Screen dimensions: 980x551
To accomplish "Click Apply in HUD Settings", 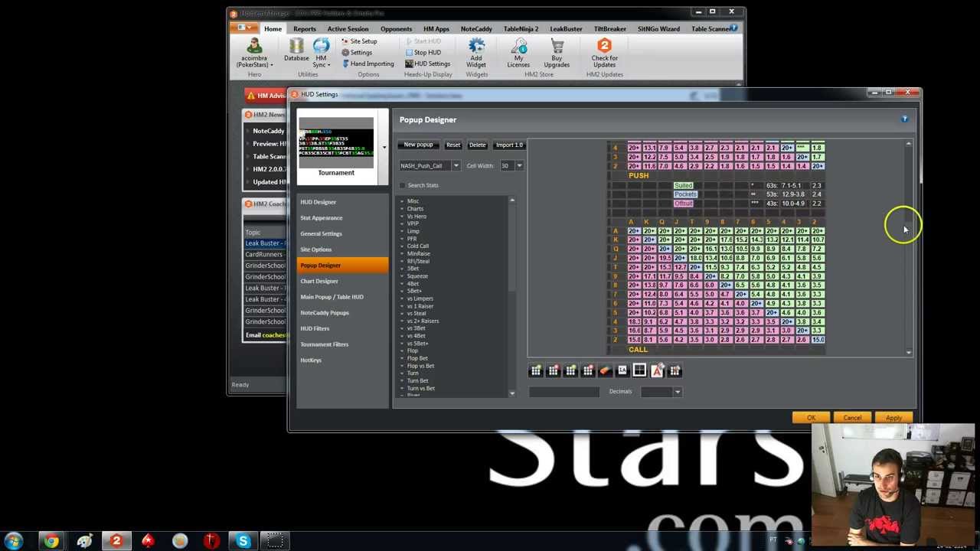I will [x=893, y=418].
